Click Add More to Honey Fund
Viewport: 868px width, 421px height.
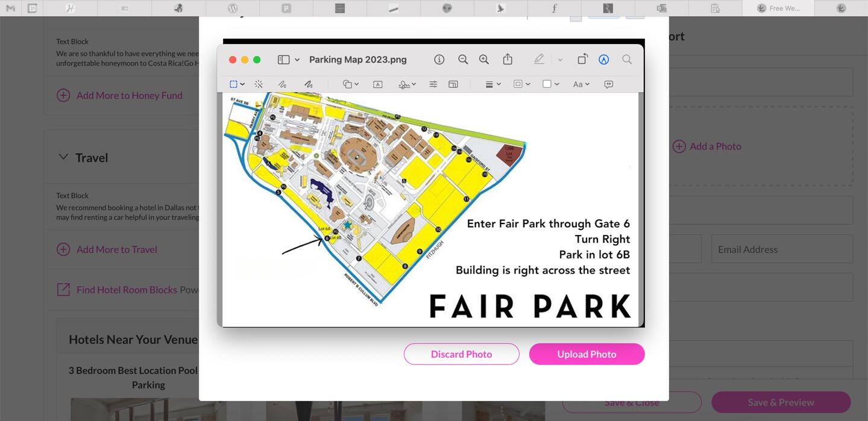(x=129, y=95)
